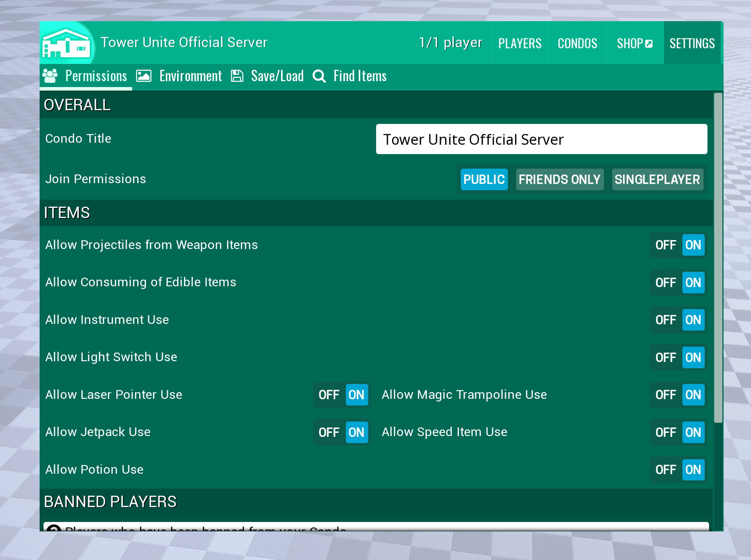Click the Find Items magnifier icon
Screen dimensions: 751x560
pyautogui.click(x=319, y=76)
